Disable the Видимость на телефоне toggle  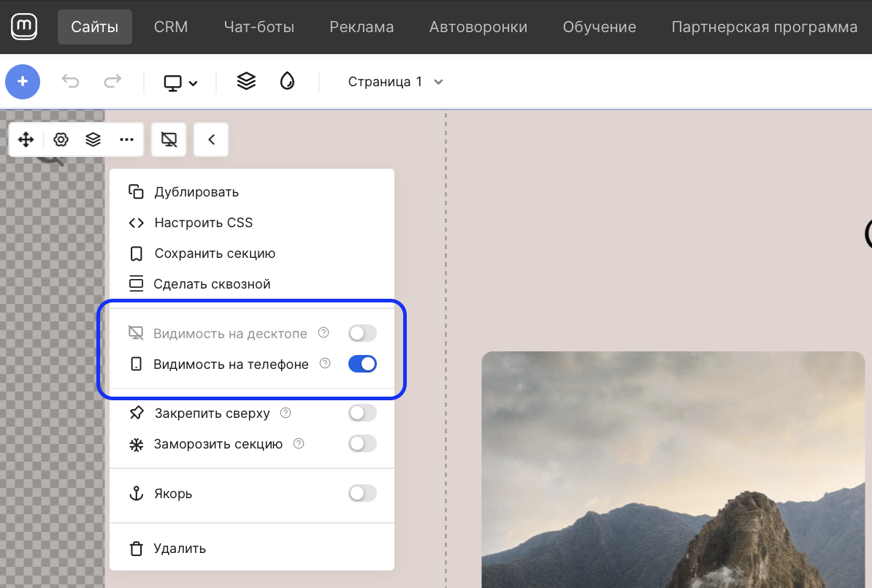point(362,364)
